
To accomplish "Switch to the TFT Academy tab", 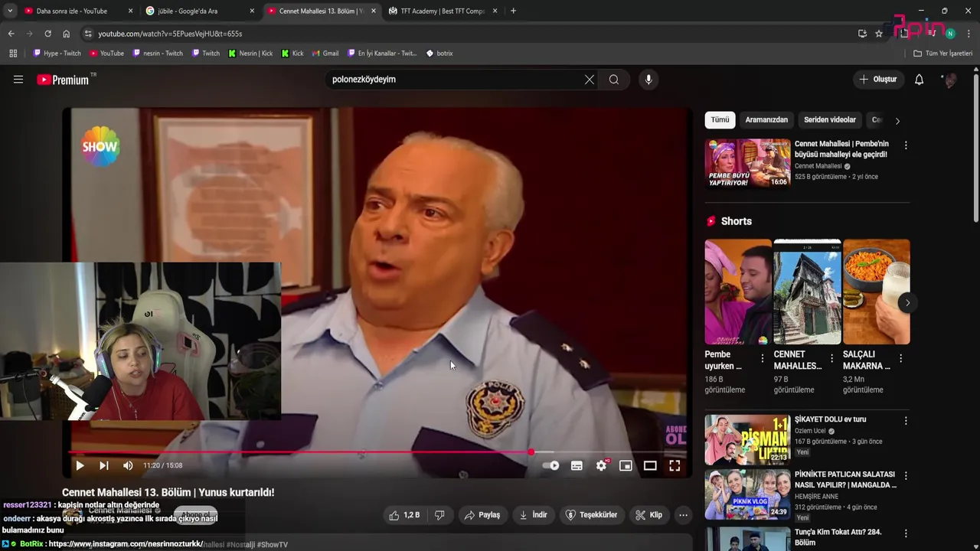I will (x=443, y=11).
